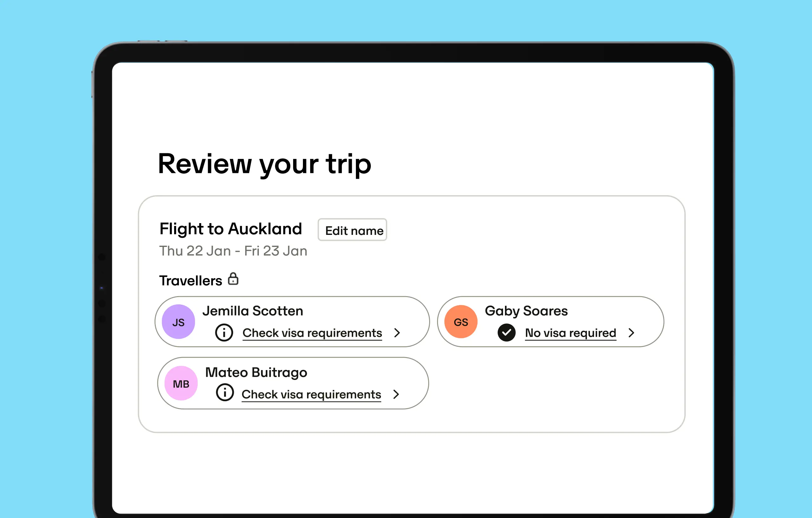Expand chevron arrow in Gaby Soares' card
Image resolution: width=812 pixels, height=518 pixels.
[x=632, y=333]
